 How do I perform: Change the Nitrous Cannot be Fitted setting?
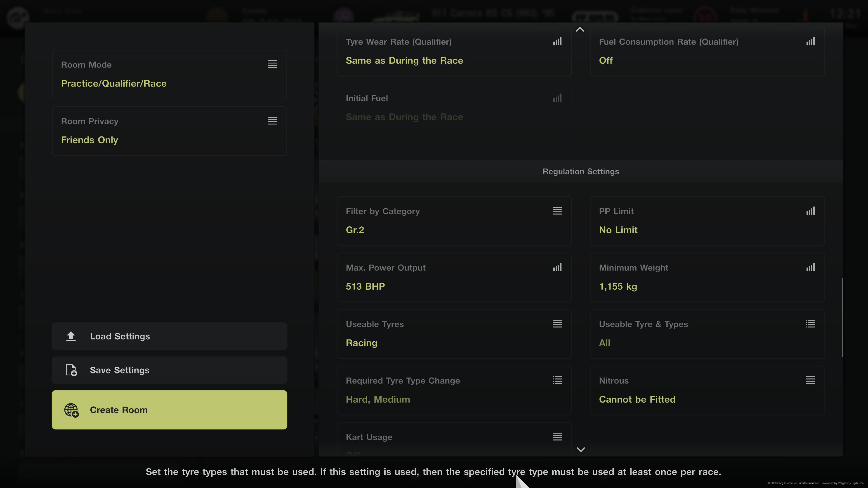pyautogui.click(x=707, y=390)
